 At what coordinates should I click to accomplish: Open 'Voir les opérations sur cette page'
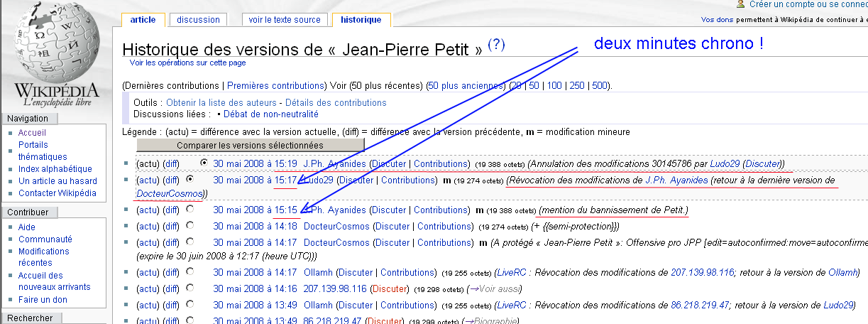[187, 63]
